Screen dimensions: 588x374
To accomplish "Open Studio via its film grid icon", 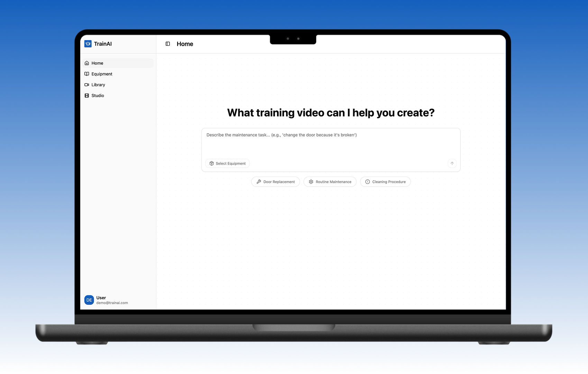I will [x=87, y=96].
